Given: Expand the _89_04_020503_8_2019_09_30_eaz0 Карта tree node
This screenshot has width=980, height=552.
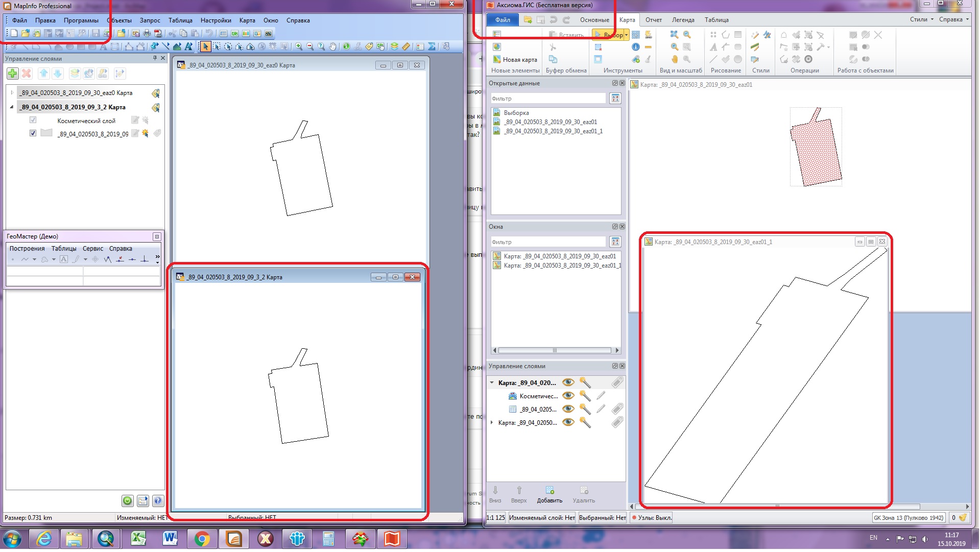Looking at the screenshot, I should point(12,93).
